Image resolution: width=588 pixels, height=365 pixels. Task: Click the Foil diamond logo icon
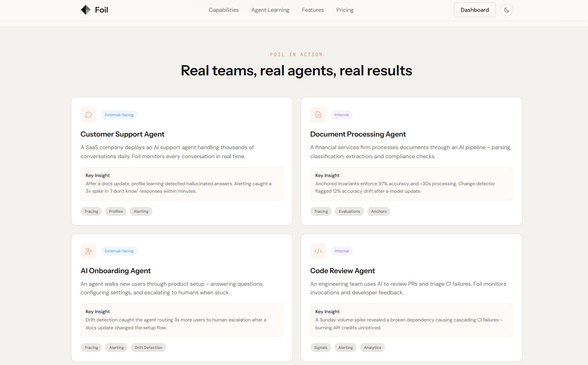[x=86, y=10]
